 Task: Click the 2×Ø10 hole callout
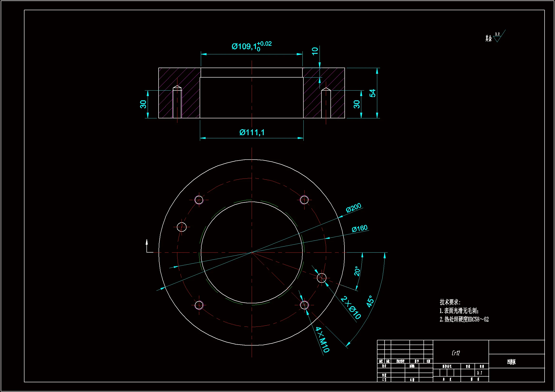point(351,308)
